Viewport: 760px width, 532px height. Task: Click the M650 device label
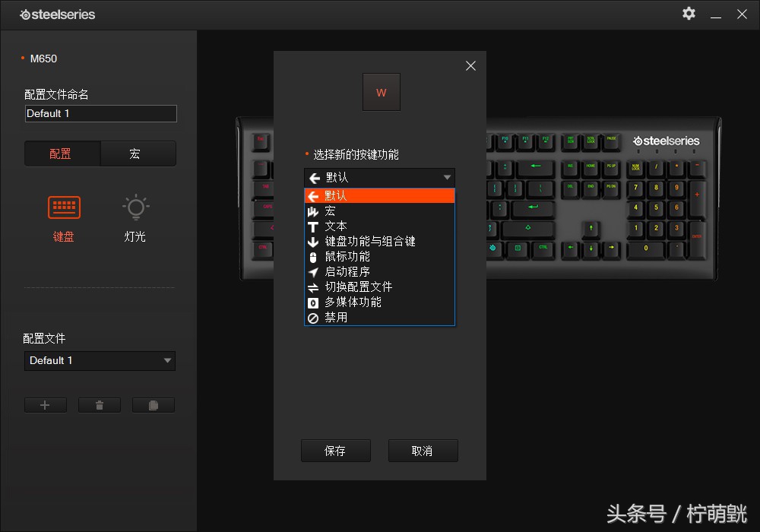point(43,59)
